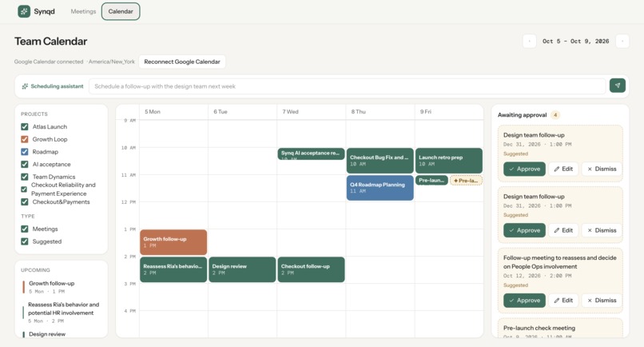Go to next week arrow
The width and height of the screenshot is (644, 347).
click(x=622, y=41)
